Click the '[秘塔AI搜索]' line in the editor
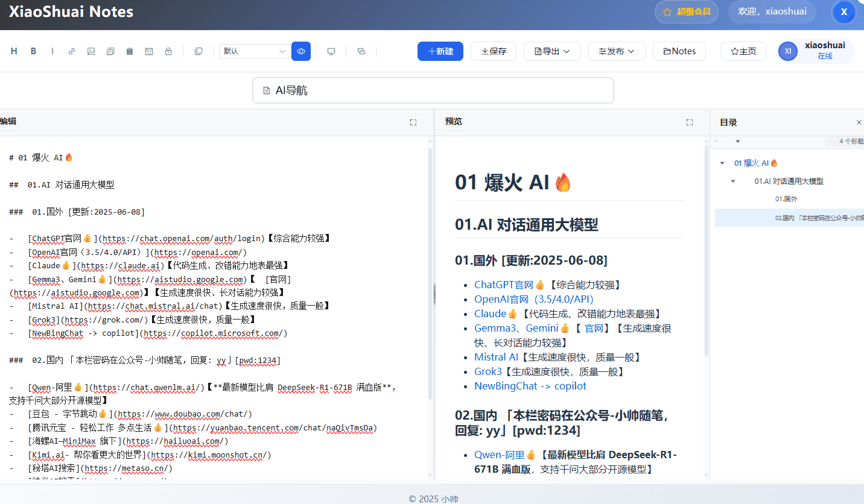This screenshot has height=504, width=864. click(x=91, y=468)
